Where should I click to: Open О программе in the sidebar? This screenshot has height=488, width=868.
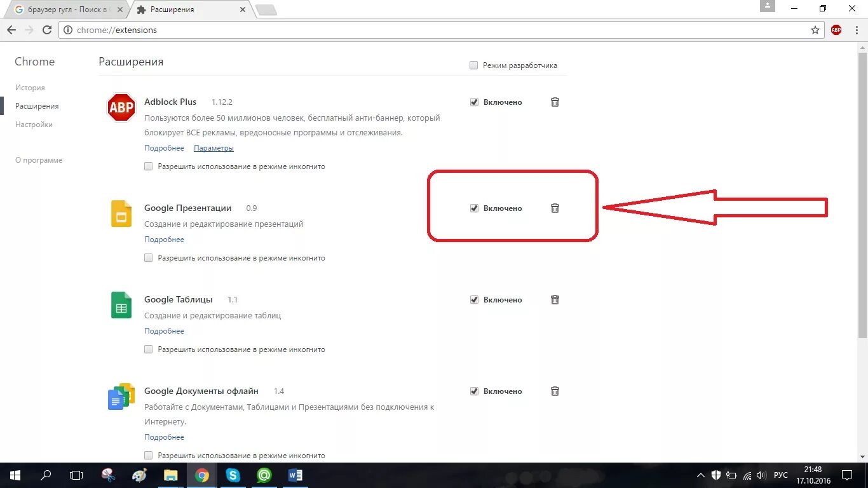(39, 160)
